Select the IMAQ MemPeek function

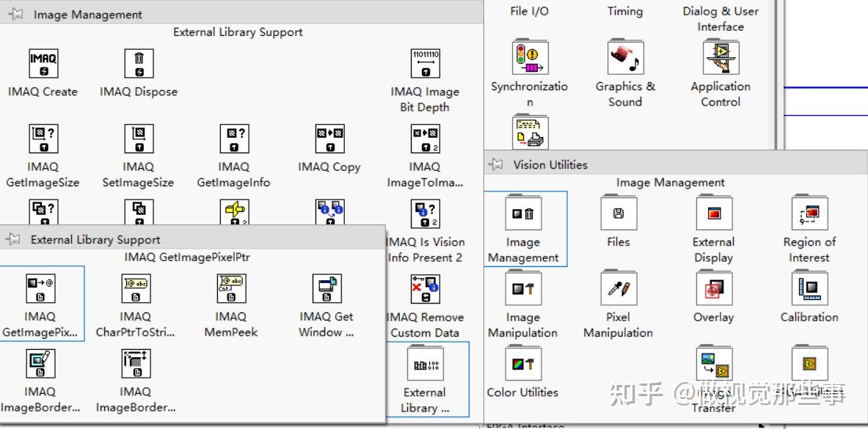point(230,288)
